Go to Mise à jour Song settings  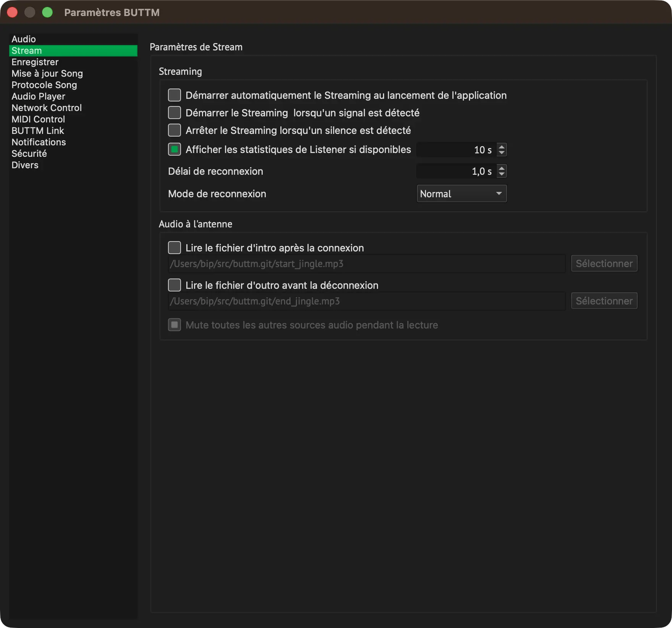(x=73, y=73)
